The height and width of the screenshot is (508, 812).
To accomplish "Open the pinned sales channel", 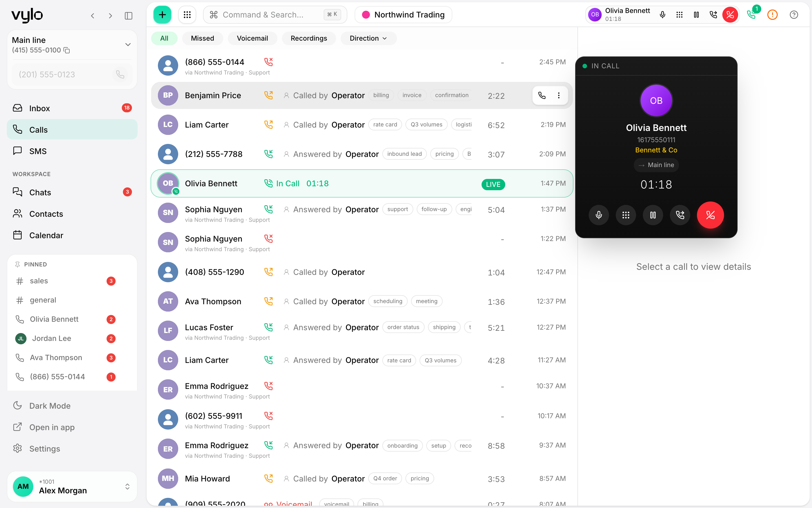I will pyautogui.click(x=66, y=281).
